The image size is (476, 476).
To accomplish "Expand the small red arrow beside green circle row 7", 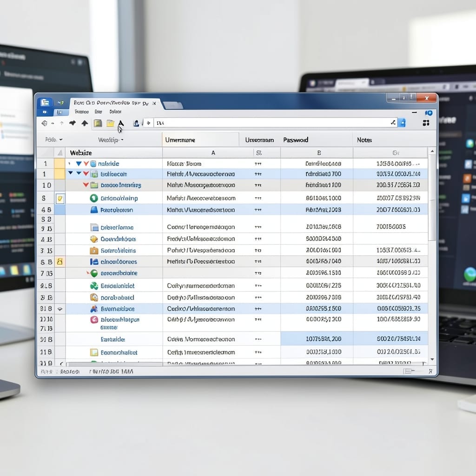I will coord(88,272).
